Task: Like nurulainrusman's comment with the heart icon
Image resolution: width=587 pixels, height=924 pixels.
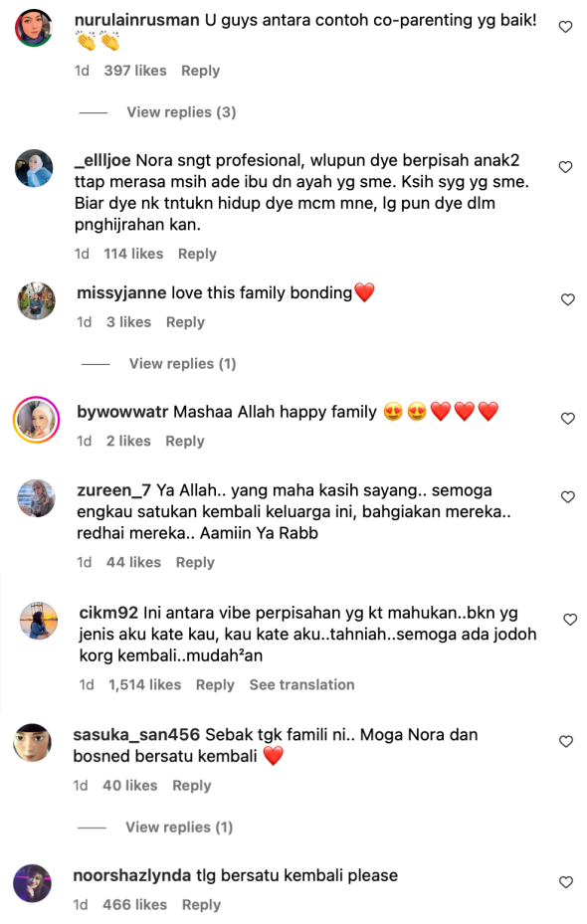Action: pyautogui.click(x=565, y=27)
